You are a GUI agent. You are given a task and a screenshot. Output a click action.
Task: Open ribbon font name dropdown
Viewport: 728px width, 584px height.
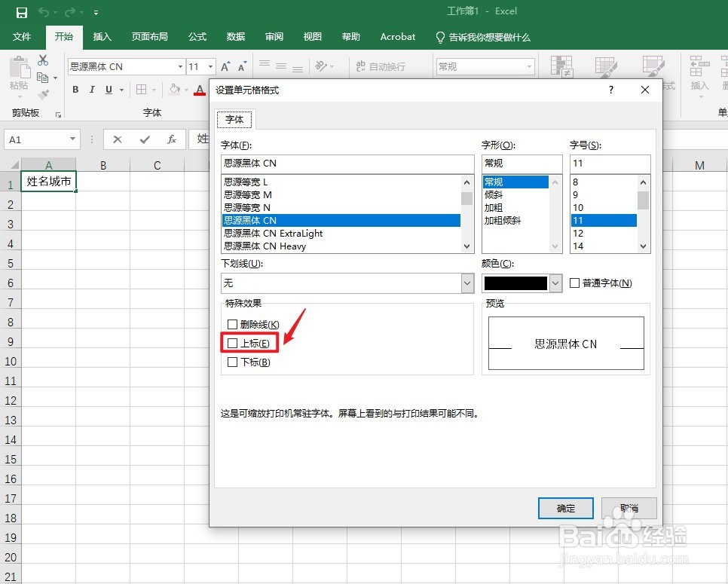[x=180, y=67]
